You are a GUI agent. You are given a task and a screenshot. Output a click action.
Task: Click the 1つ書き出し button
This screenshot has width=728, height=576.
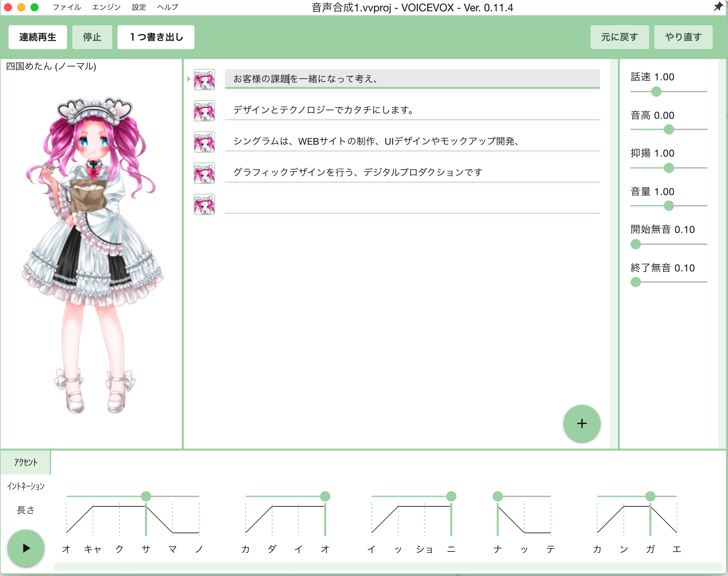tap(156, 37)
